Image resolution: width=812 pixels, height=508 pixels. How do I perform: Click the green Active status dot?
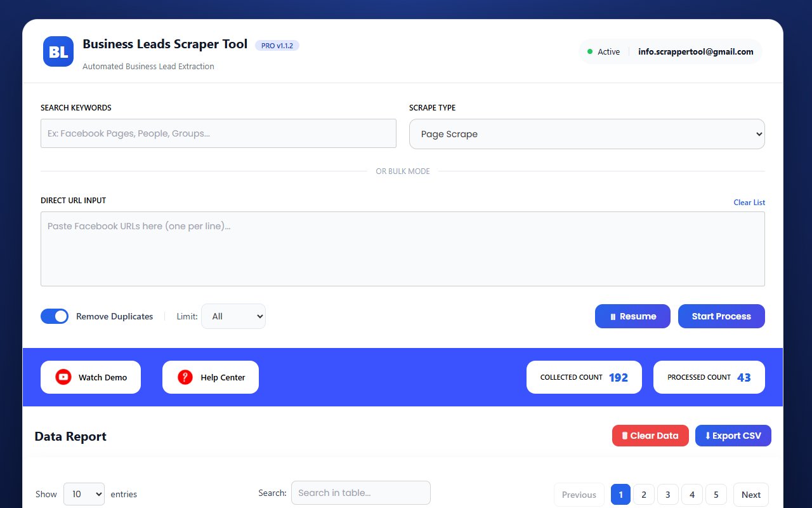click(x=590, y=51)
